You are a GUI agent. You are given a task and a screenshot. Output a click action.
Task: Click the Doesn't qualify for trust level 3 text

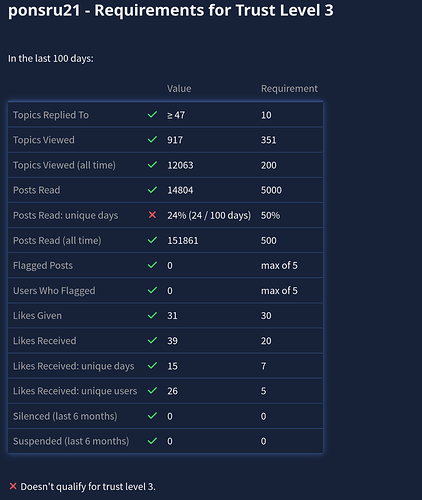[x=88, y=487]
